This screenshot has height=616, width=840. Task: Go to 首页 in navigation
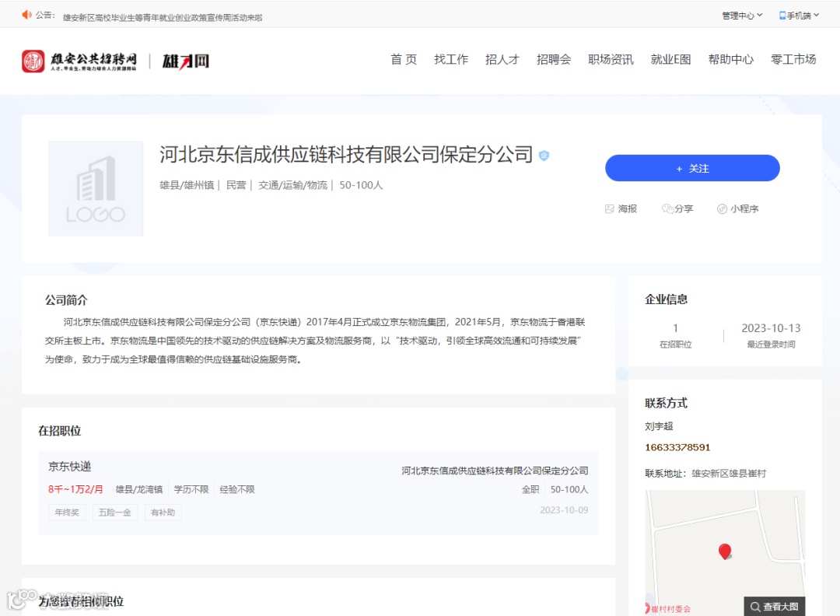pos(404,59)
